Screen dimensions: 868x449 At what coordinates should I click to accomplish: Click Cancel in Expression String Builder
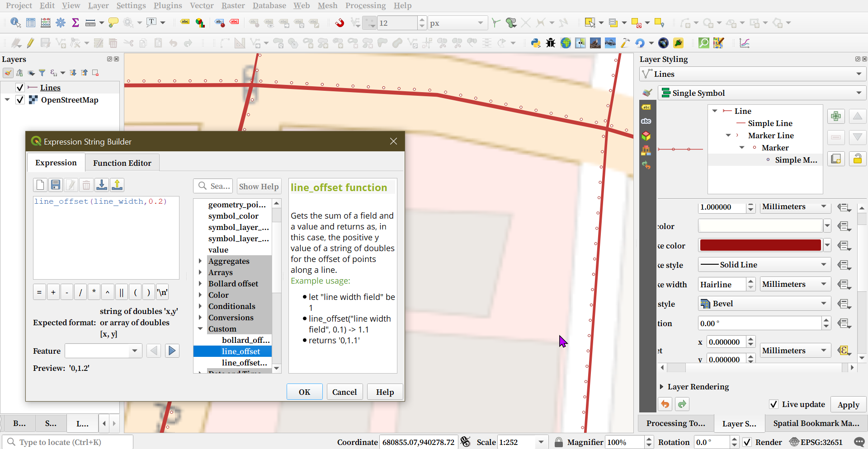[x=344, y=392]
